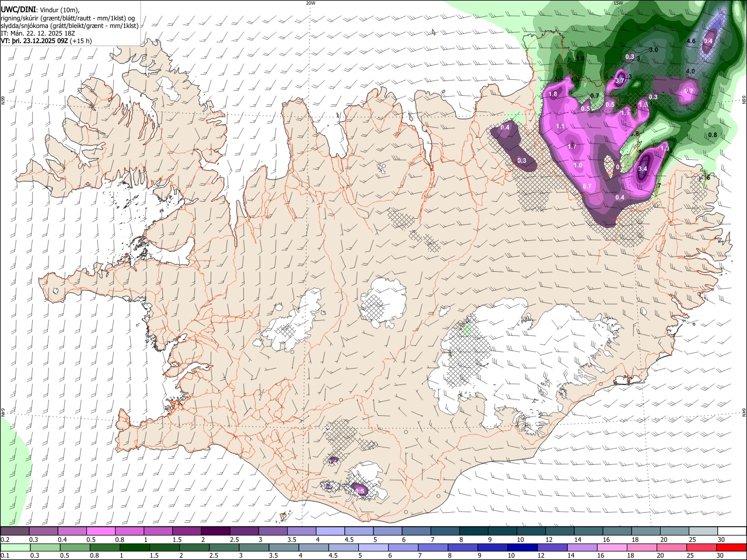Screen dimensions: 747x560
Task: Click the '3.4' snowfall value on the map
Action: click(x=643, y=169)
